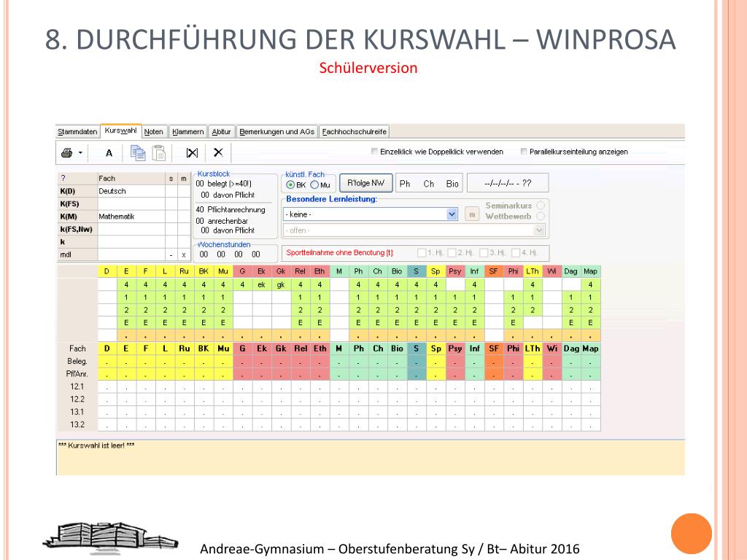Open the Klammern tab
This screenshot has width=747, height=560.
pos(187,132)
